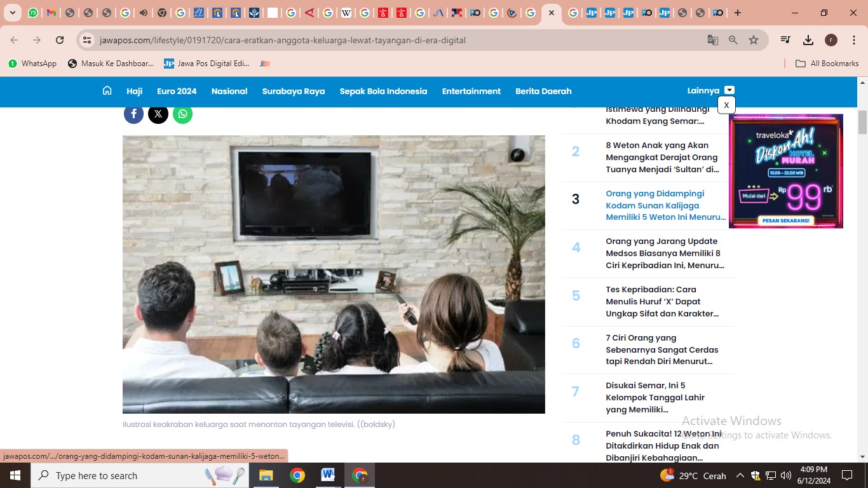Open Chrome downloads

(808, 40)
